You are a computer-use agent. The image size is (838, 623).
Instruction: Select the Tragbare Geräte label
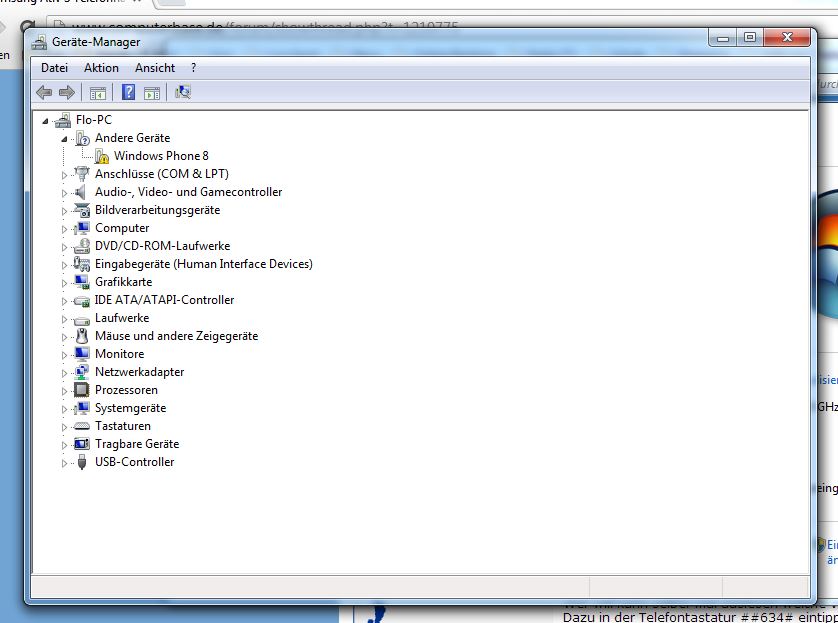pyautogui.click(x=137, y=444)
